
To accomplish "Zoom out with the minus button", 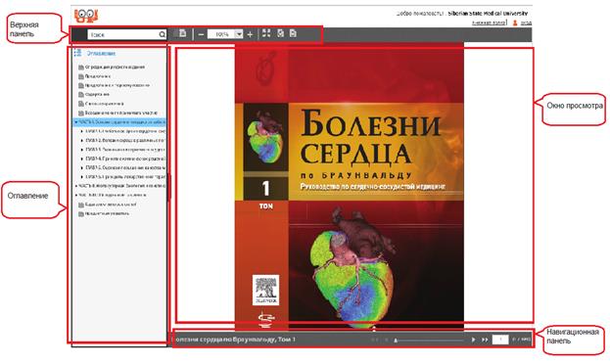I will 201,34.
